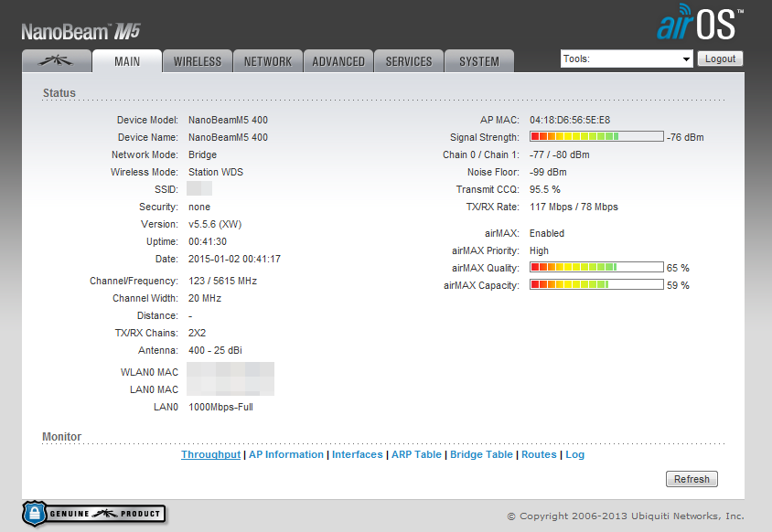Open the Routes link
The width and height of the screenshot is (772, 532).
tap(539, 454)
